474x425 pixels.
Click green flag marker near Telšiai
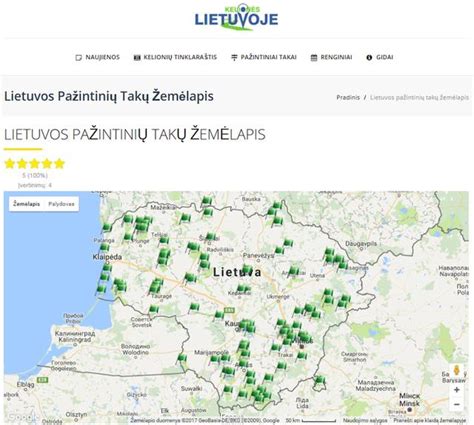coord(164,240)
